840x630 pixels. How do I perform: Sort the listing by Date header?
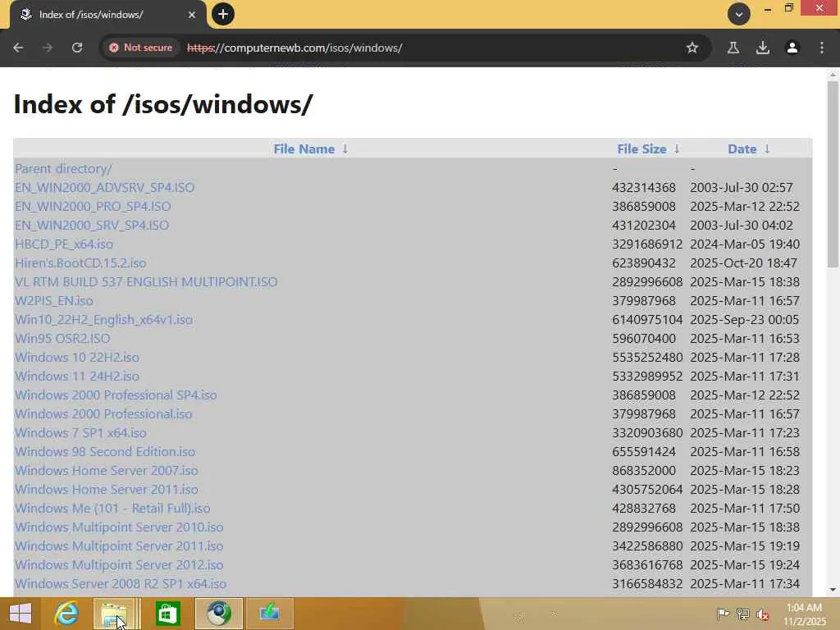[x=742, y=149]
